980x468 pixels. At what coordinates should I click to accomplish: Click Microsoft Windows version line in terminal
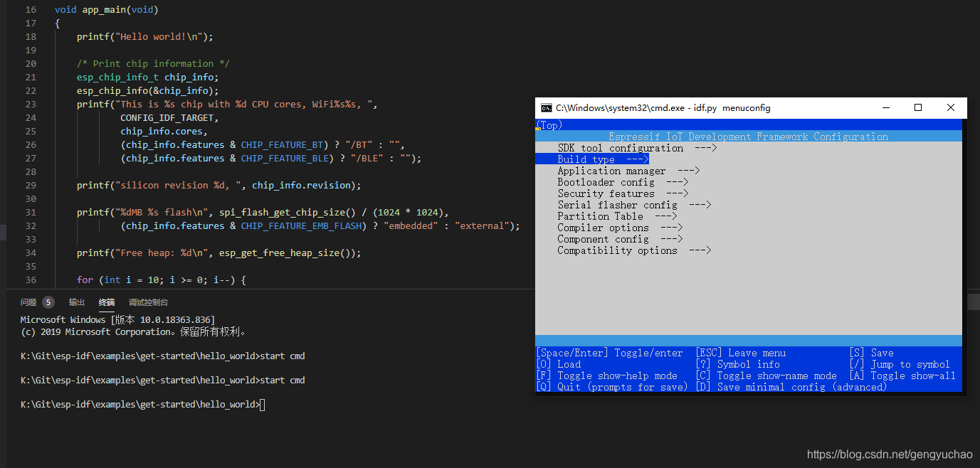(x=117, y=320)
